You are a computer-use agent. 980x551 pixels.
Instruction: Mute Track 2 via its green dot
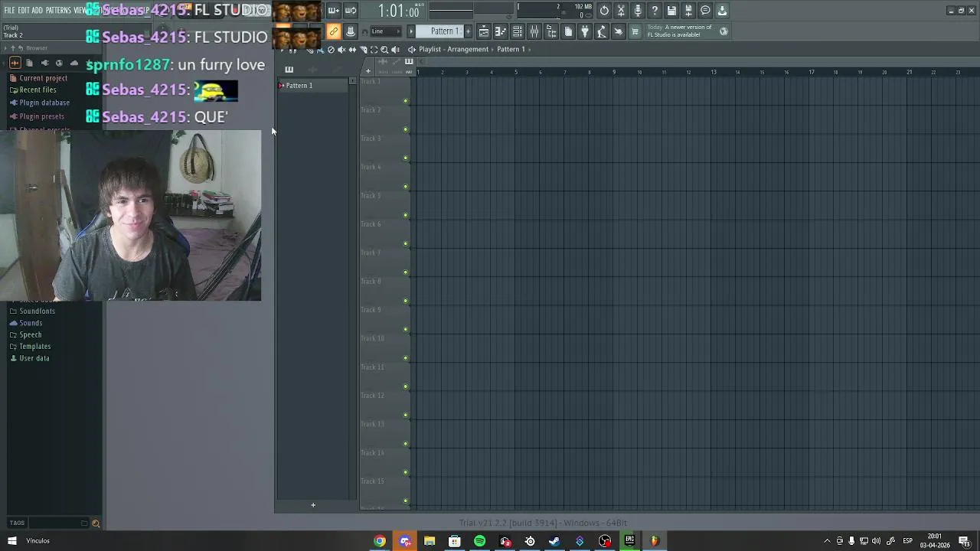406,129
